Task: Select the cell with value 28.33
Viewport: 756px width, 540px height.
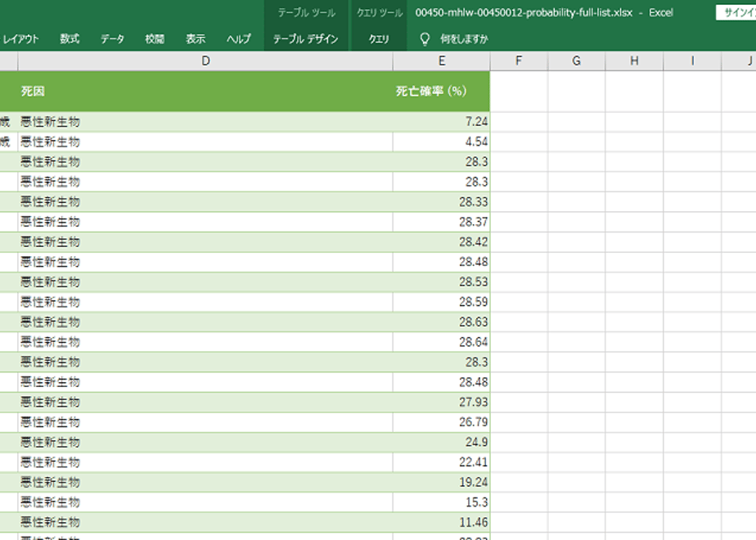Action: coord(442,202)
